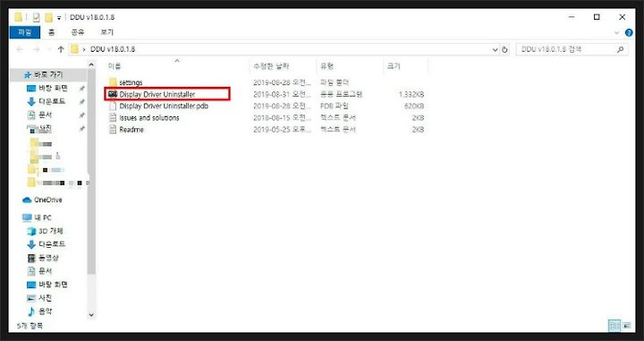Click the search magnifier icon

(x=621, y=49)
